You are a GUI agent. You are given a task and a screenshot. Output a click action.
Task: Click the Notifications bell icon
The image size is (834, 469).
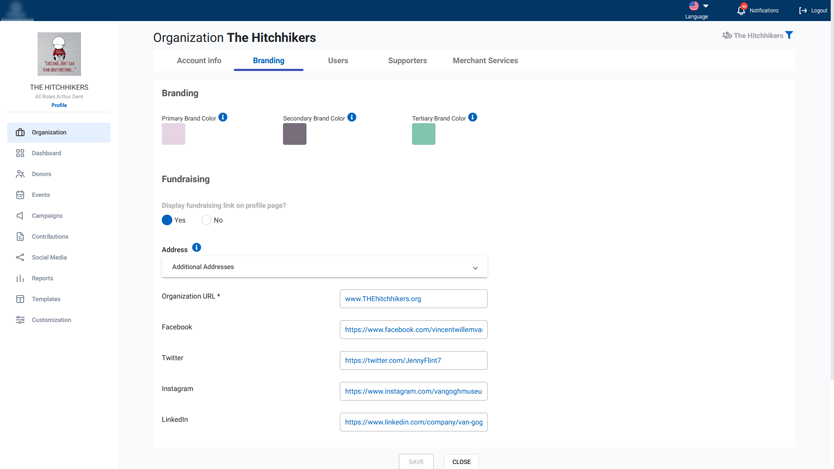click(x=741, y=10)
